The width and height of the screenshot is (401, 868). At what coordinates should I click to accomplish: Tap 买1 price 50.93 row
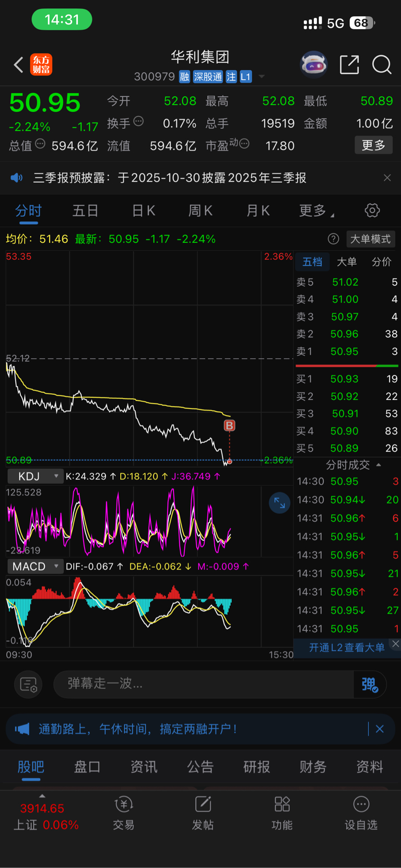347,379
